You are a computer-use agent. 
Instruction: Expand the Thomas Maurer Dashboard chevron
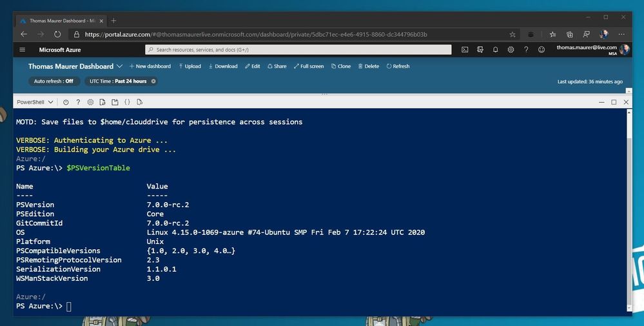(119, 66)
